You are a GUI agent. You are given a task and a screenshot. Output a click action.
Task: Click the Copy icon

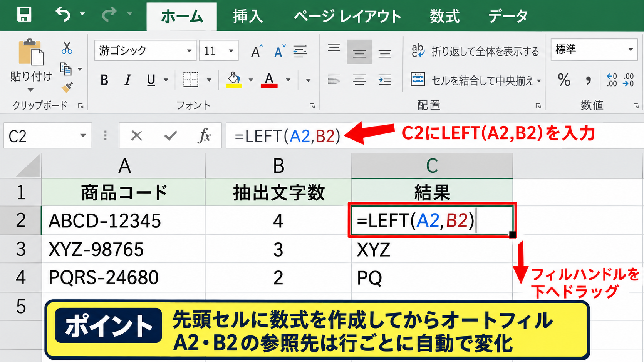point(66,69)
